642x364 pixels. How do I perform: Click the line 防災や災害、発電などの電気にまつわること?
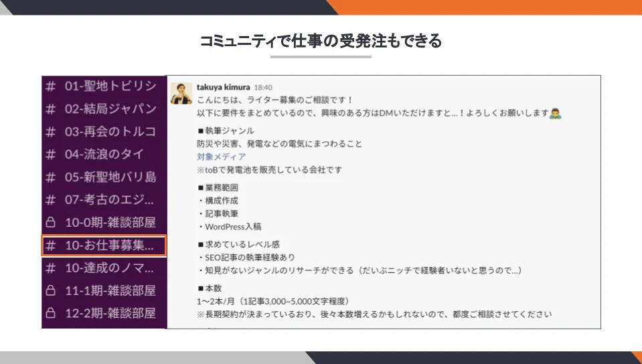(280, 144)
